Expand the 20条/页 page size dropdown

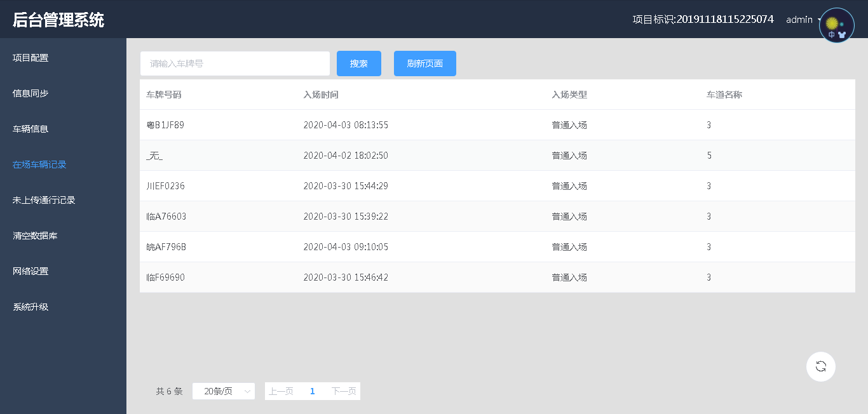point(224,391)
